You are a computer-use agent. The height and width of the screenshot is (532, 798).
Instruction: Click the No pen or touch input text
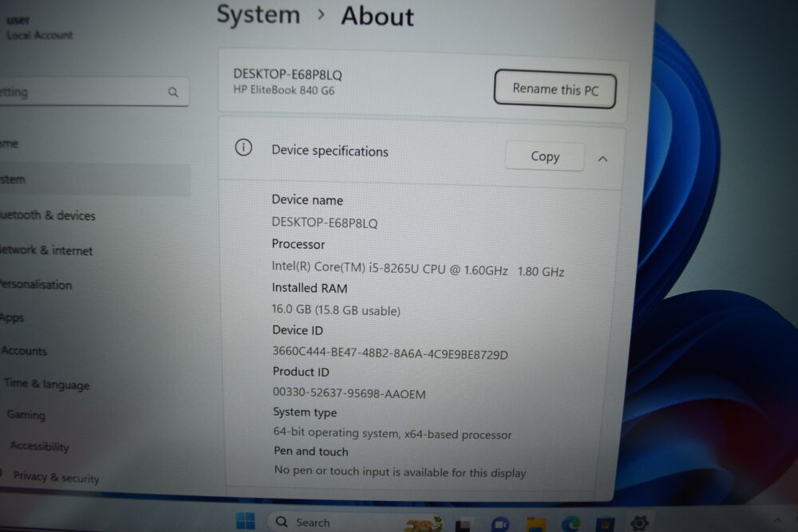400,471
